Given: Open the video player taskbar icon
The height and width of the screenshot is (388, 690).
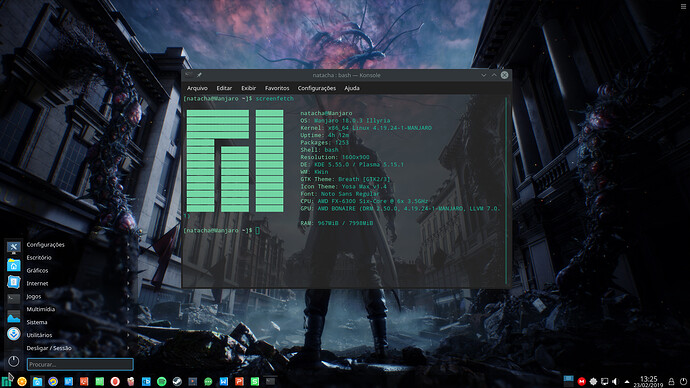Looking at the screenshot, I should [x=193, y=381].
